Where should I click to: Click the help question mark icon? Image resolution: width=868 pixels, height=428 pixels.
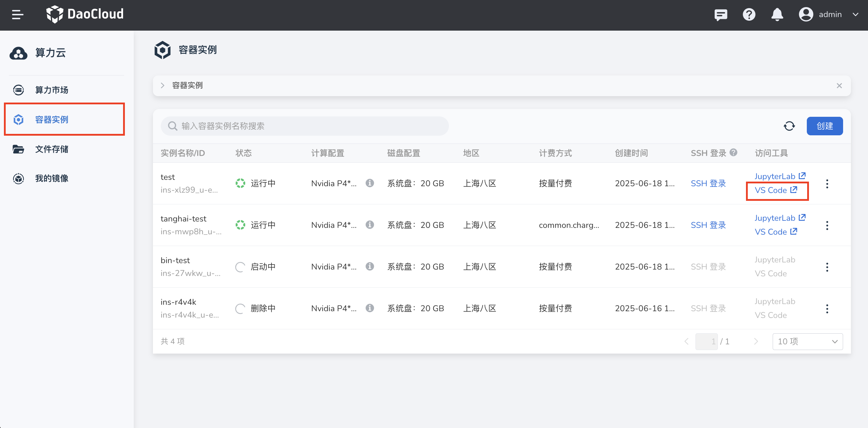point(749,15)
